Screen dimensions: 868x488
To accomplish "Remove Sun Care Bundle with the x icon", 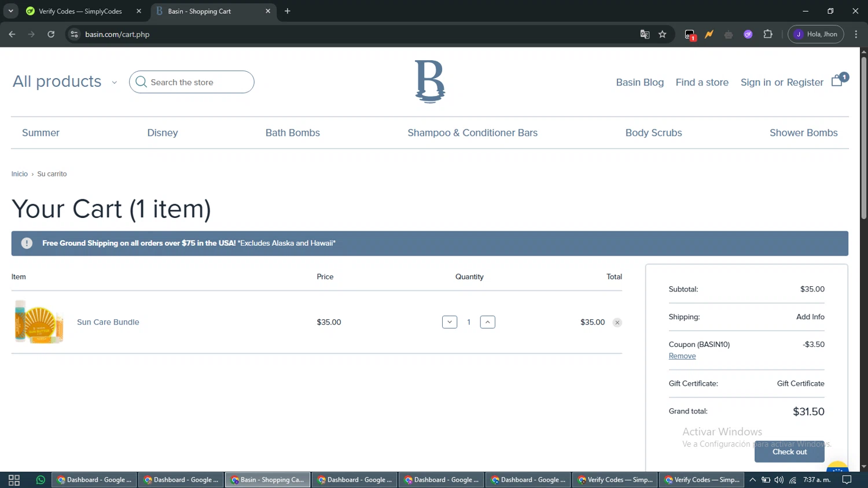I will tap(617, 323).
